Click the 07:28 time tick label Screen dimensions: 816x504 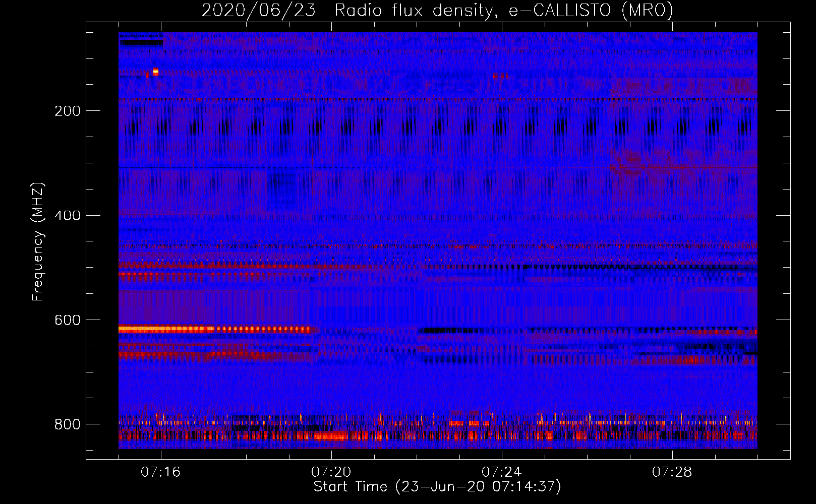(672, 472)
